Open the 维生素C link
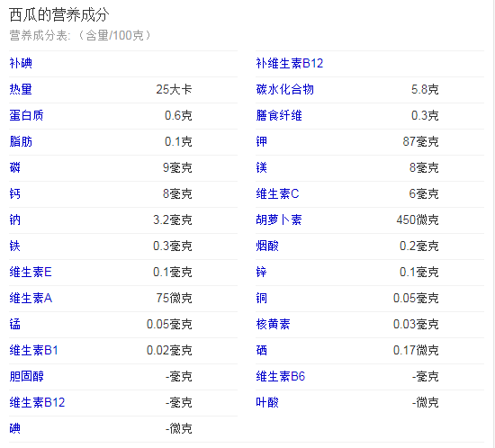Image resolution: width=495 pixels, height=448 pixels. coord(277,193)
